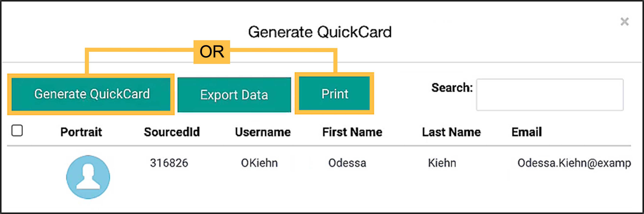Sort records by the First Name column

[353, 132]
